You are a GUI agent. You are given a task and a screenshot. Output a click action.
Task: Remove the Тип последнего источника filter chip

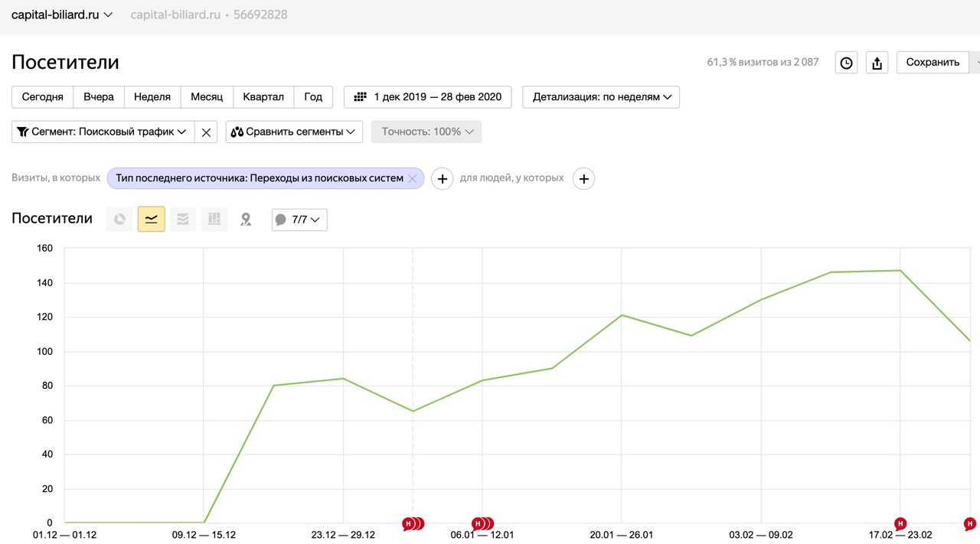[x=412, y=178]
